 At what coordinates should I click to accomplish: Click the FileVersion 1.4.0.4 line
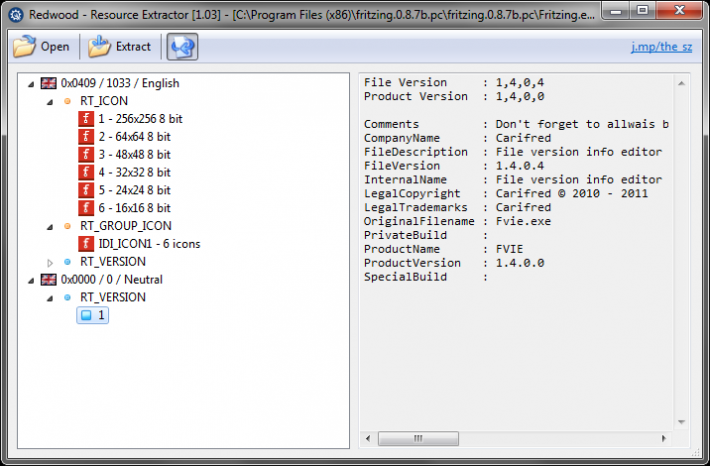(454, 166)
